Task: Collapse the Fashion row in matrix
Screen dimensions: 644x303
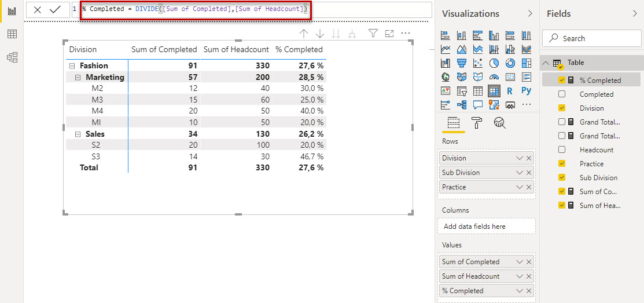Action: (72, 66)
